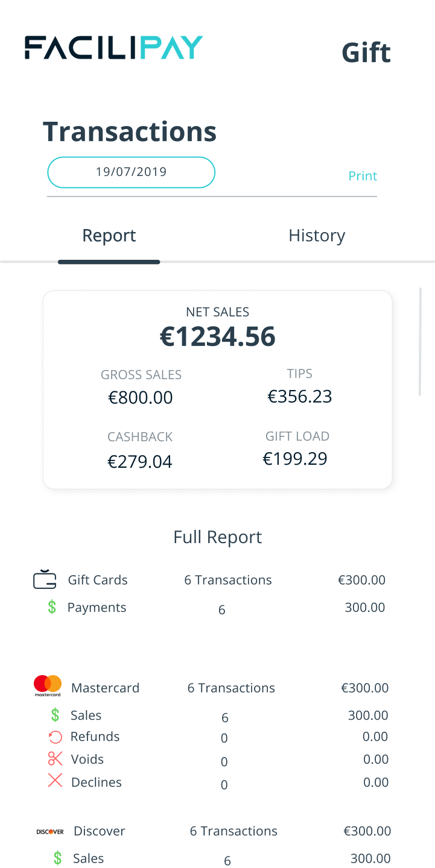Click the FaciliPay logo
This screenshot has width=435, height=868.
(x=113, y=46)
